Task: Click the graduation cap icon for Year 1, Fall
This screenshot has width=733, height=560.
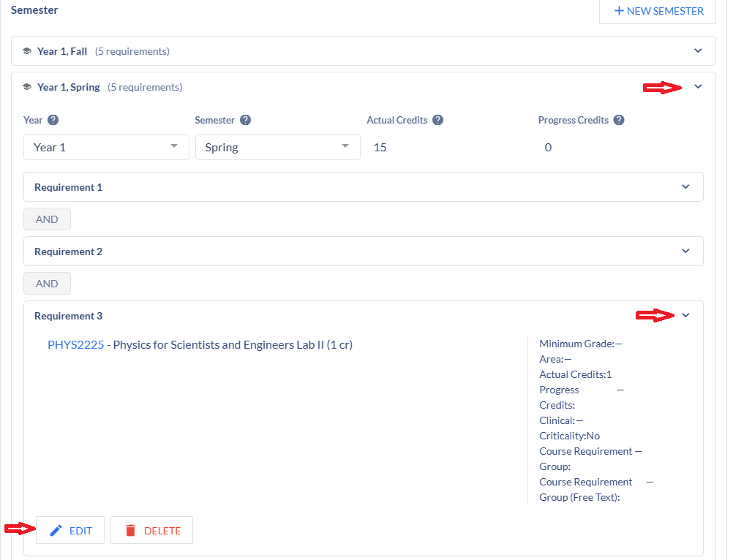Action: (x=27, y=51)
